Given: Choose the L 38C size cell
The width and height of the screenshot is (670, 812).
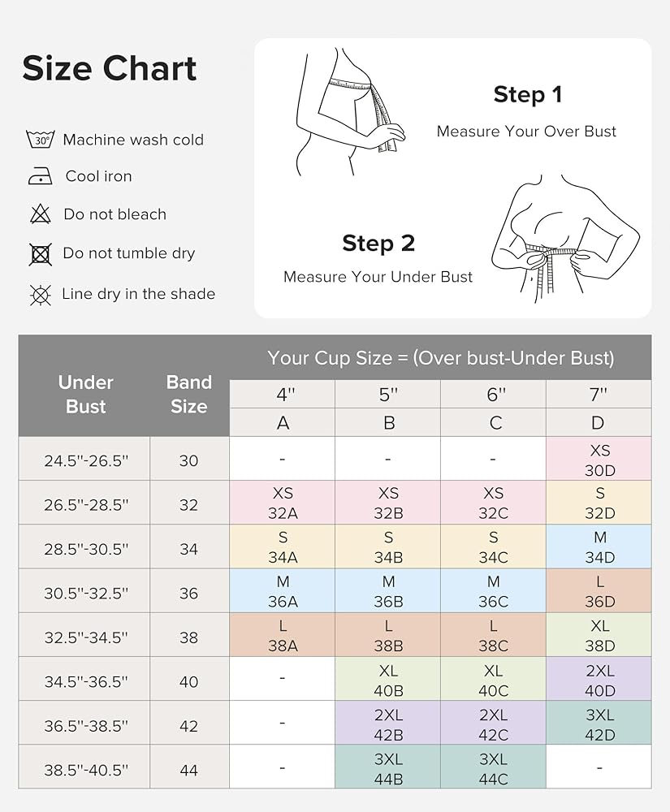Looking at the screenshot, I should (493, 635).
